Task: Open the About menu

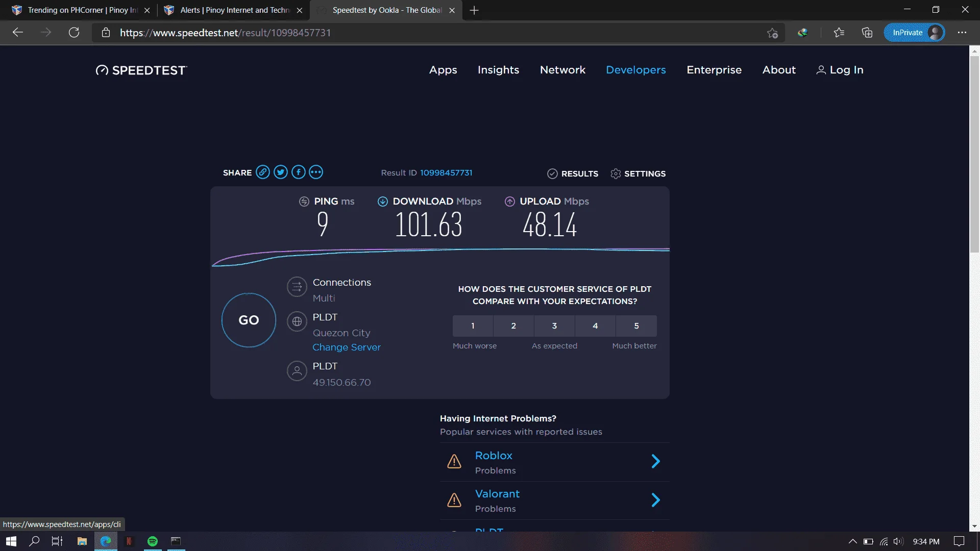Action: (779, 70)
